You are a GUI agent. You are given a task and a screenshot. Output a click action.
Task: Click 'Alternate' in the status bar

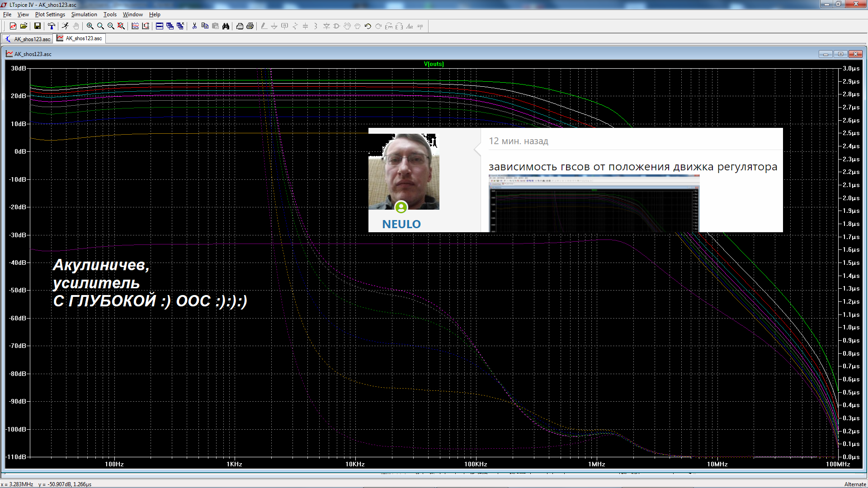[855, 484]
